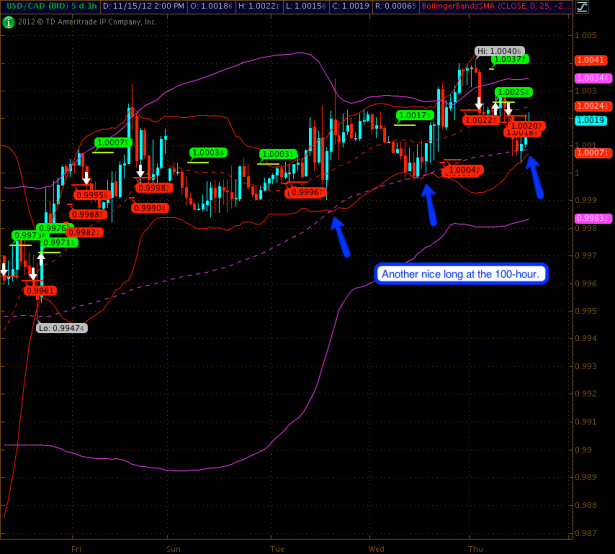
Task: Select the green 1.00031 signal label
Action: click(x=278, y=154)
